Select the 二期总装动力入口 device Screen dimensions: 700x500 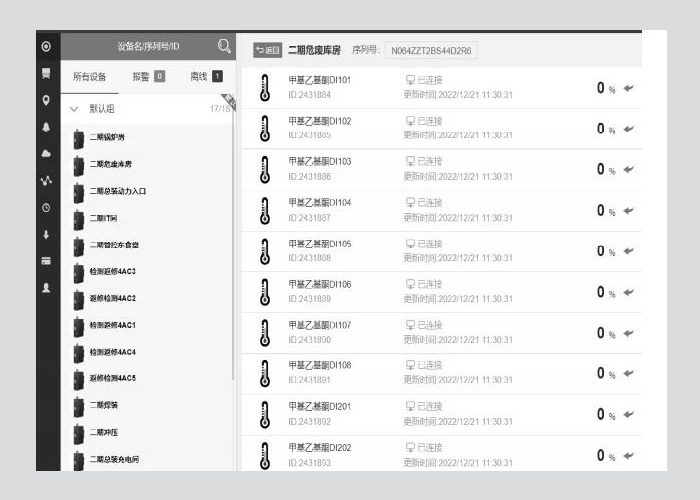pyautogui.click(x=117, y=191)
